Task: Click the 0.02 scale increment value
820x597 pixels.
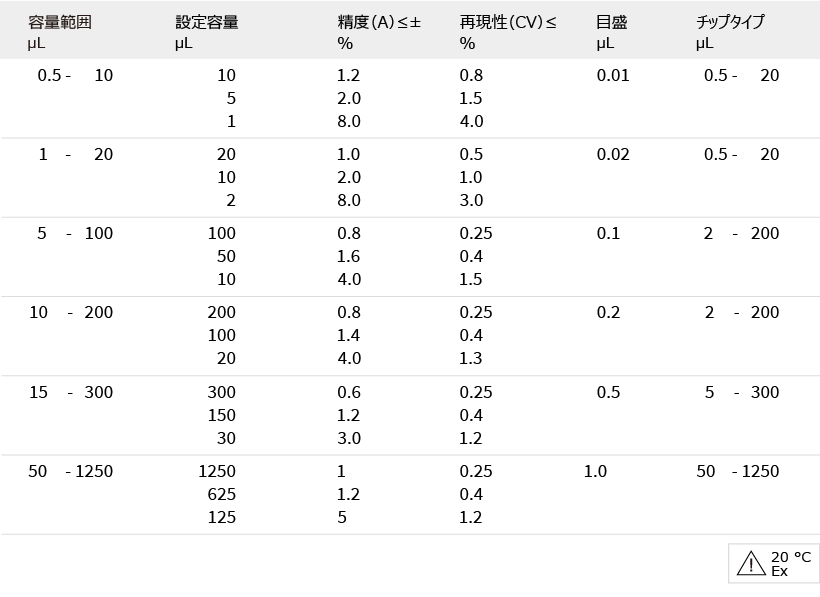Action: 613,154
